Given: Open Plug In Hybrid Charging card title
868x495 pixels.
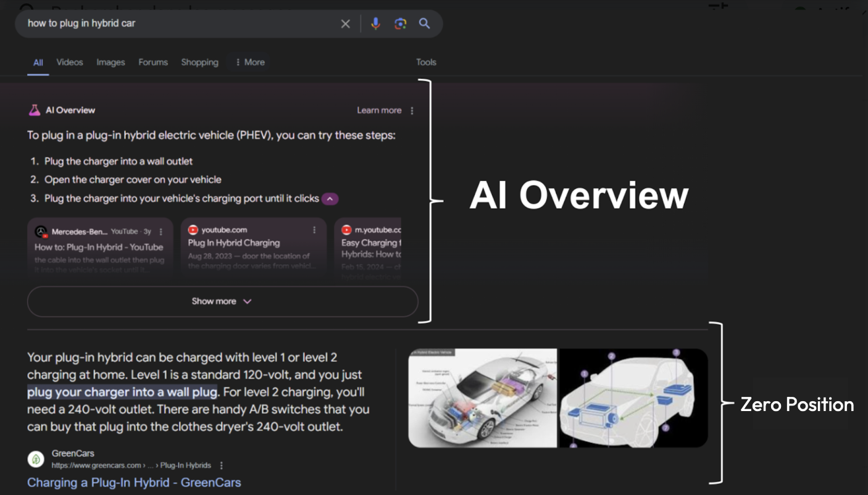Looking at the screenshot, I should coord(234,243).
